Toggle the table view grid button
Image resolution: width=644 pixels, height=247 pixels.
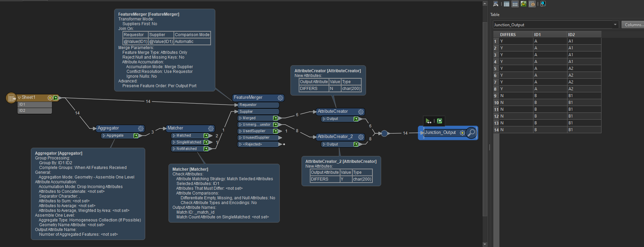[515, 4]
